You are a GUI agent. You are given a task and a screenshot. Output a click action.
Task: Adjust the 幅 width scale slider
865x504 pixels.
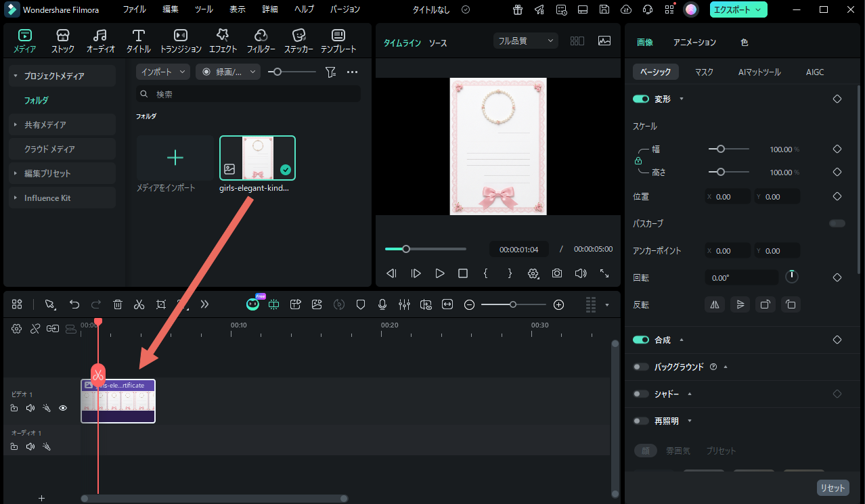pyautogui.click(x=721, y=149)
